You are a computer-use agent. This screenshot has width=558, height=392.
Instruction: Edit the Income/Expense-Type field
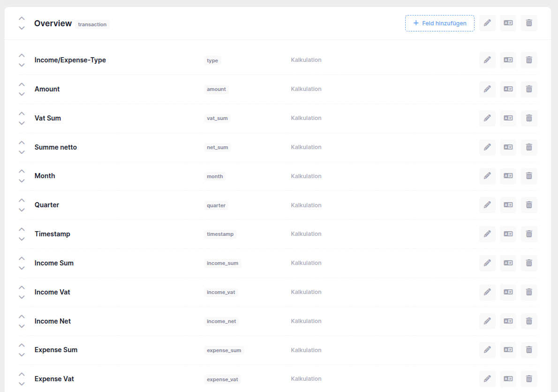click(487, 60)
